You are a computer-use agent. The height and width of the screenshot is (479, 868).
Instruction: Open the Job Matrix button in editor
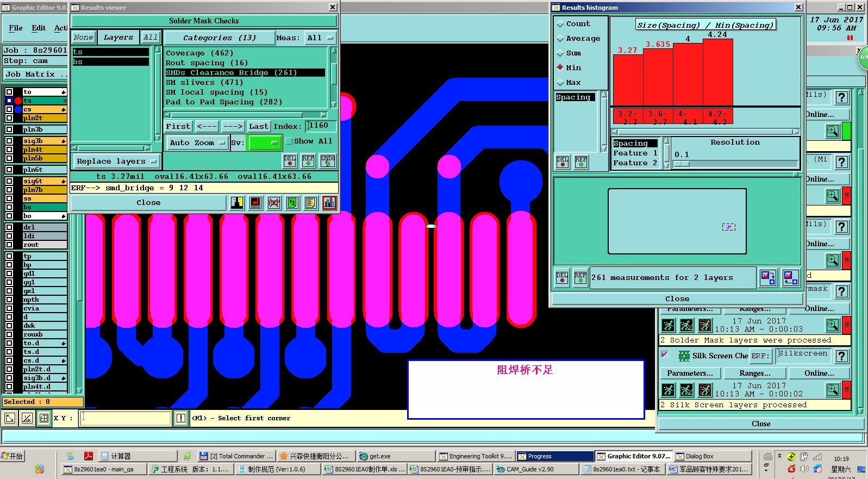(36, 74)
